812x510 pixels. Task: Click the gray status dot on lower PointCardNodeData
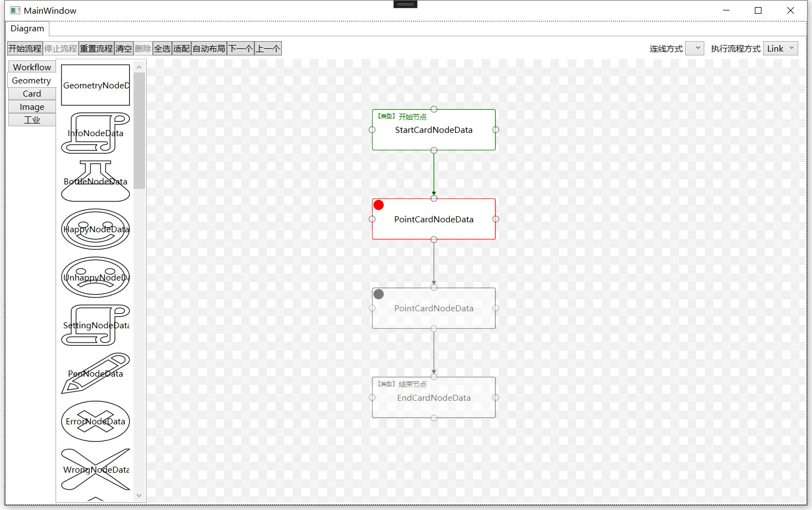(x=379, y=294)
